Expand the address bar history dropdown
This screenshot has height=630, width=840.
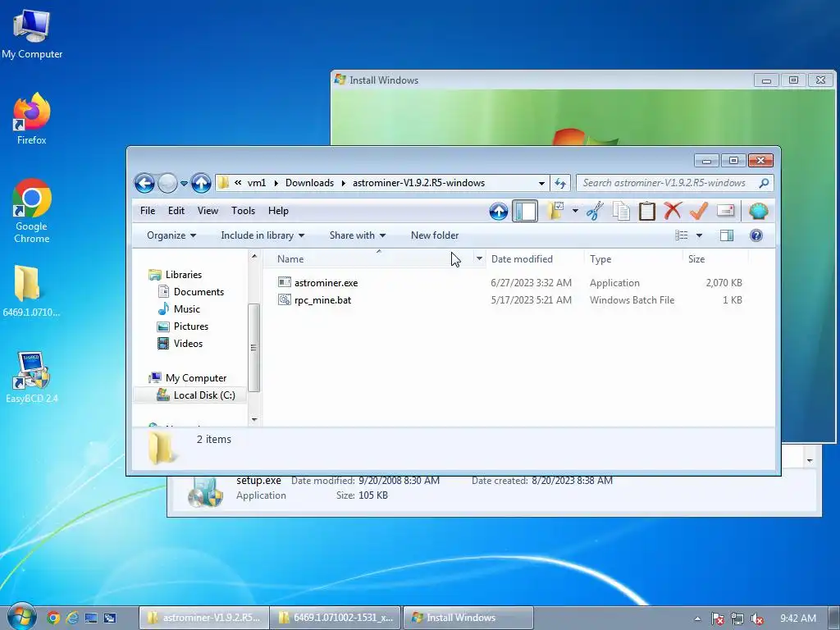(541, 183)
